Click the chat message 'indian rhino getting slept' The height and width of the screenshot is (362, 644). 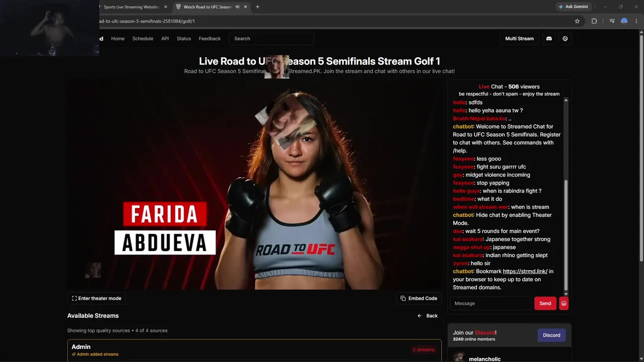[x=517, y=255]
